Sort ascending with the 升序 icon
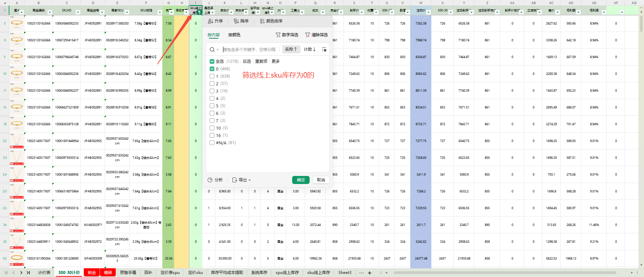This screenshot has width=644, height=277. pyautogui.click(x=215, y=21)
